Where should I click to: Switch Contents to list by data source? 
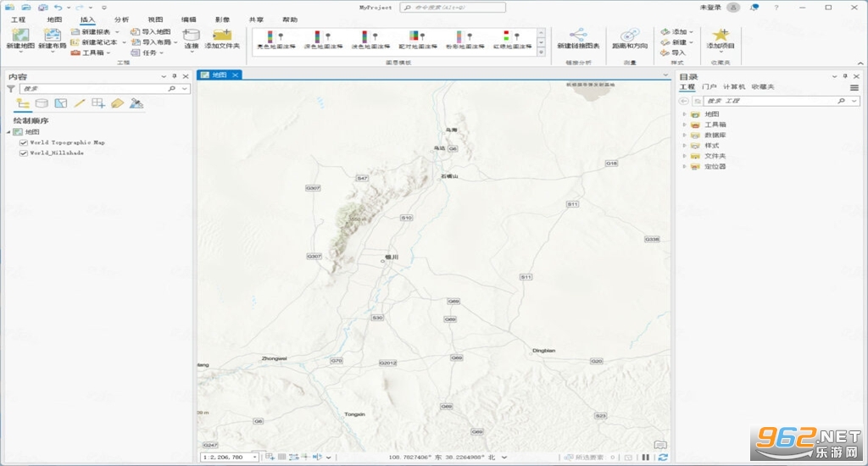click(x=42, y=103)
